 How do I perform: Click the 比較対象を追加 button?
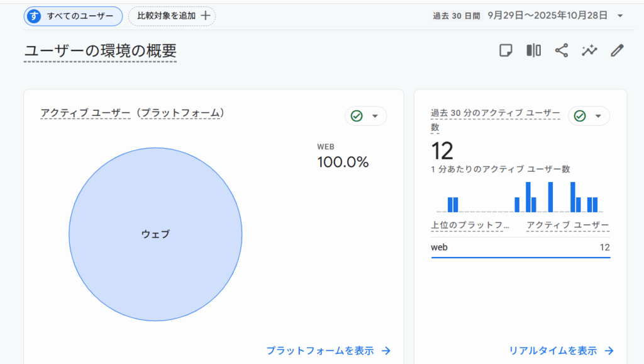click(172, 16)
